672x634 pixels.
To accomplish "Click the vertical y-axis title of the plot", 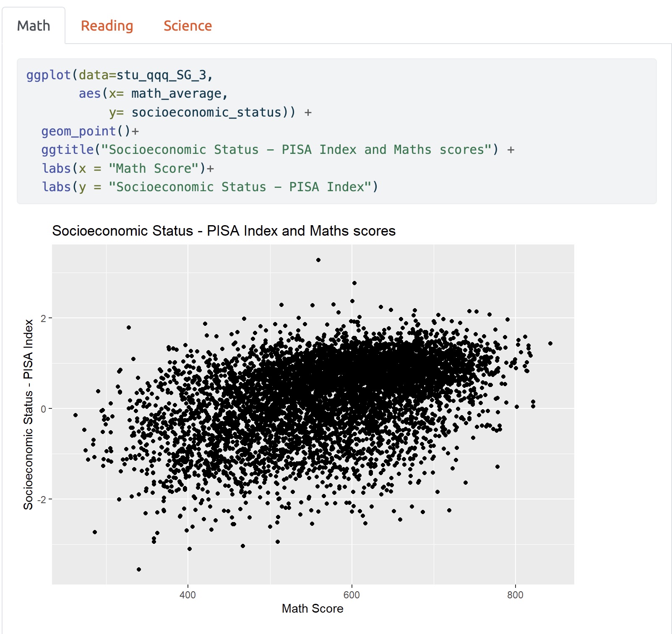I will [x=28, y=414].
